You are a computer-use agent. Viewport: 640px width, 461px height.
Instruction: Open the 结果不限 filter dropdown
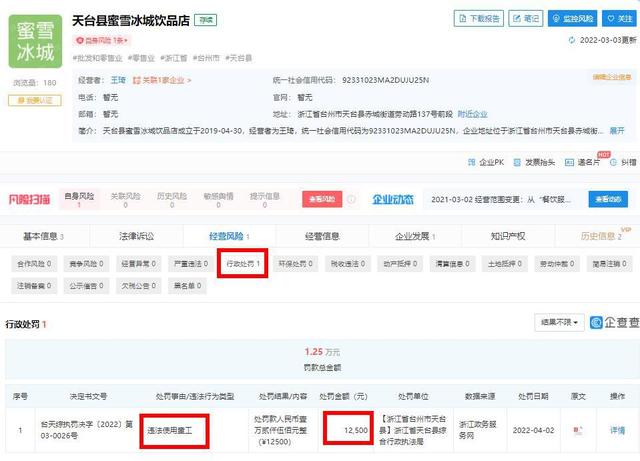tap(560, 322)
